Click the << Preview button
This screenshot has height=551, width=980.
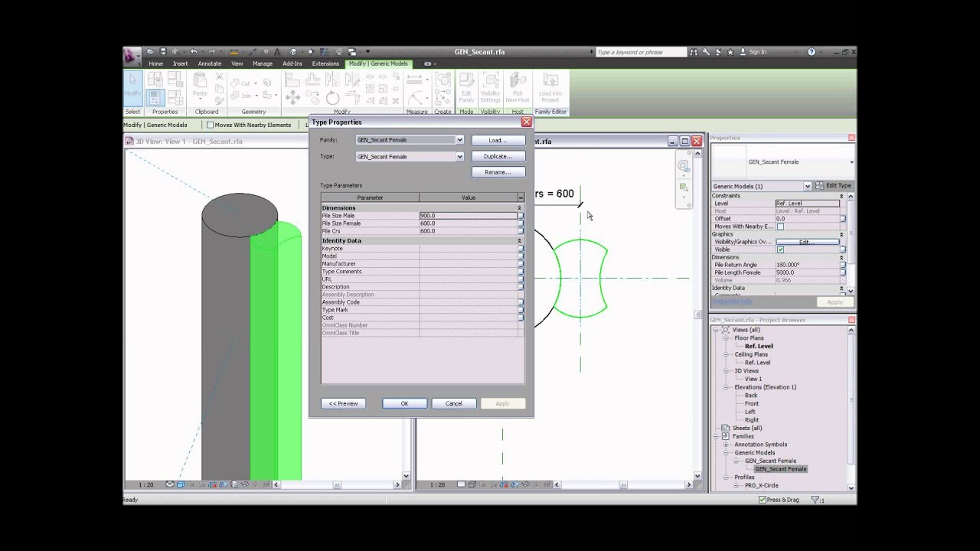(343, 403)
